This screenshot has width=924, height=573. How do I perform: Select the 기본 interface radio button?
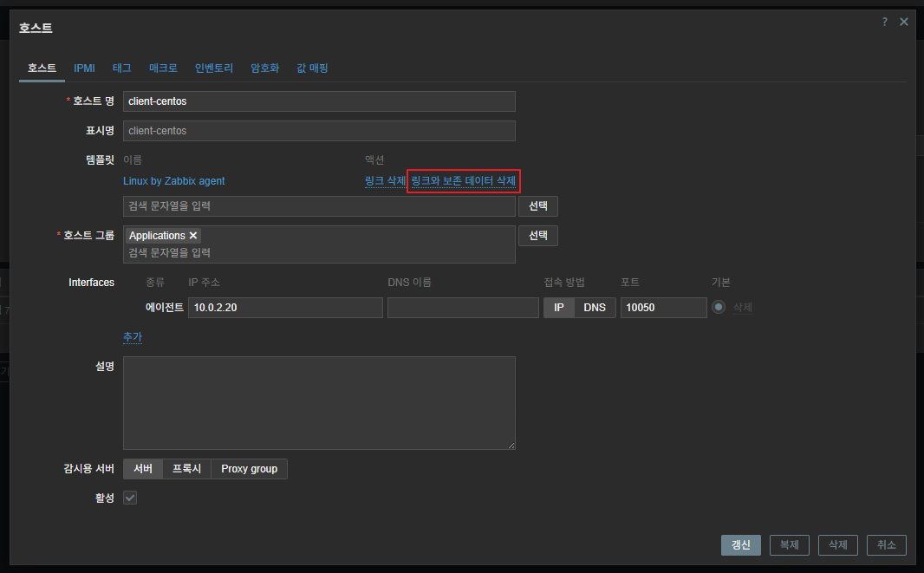coord(719,307)
